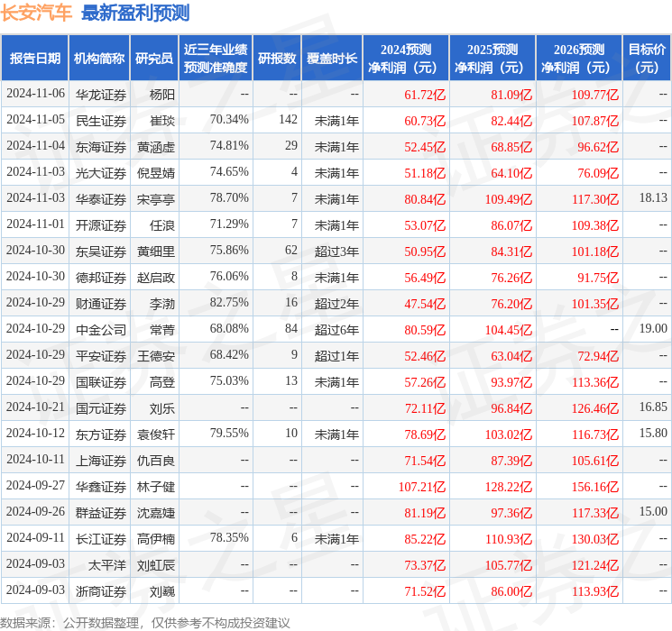
Task: Select the 国联证券 institution cell
Action: (101, 382)
